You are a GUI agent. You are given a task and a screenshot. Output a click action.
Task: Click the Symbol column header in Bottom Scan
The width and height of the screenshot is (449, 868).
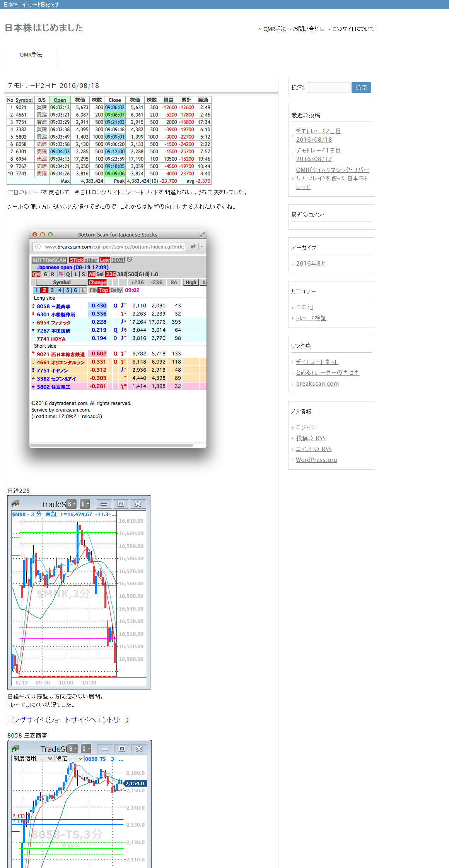[x=62, y=282]
